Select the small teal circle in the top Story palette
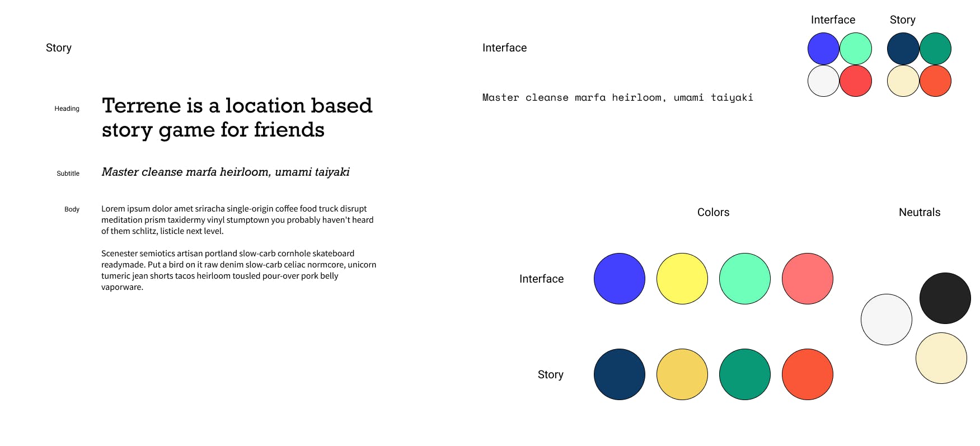Image resolution: width=980 pixels, height=446 pixels. click(935, 49)
